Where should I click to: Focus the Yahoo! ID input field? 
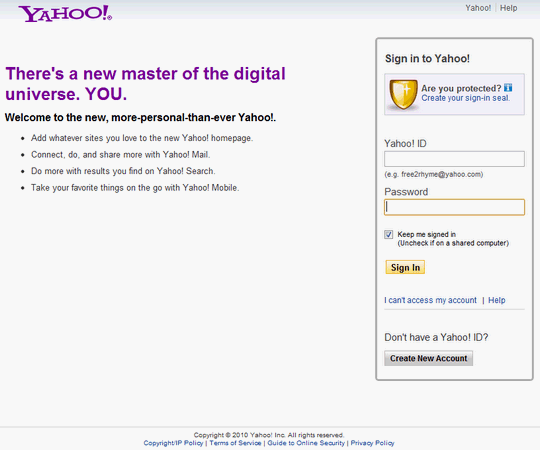(x=454, y=159)
